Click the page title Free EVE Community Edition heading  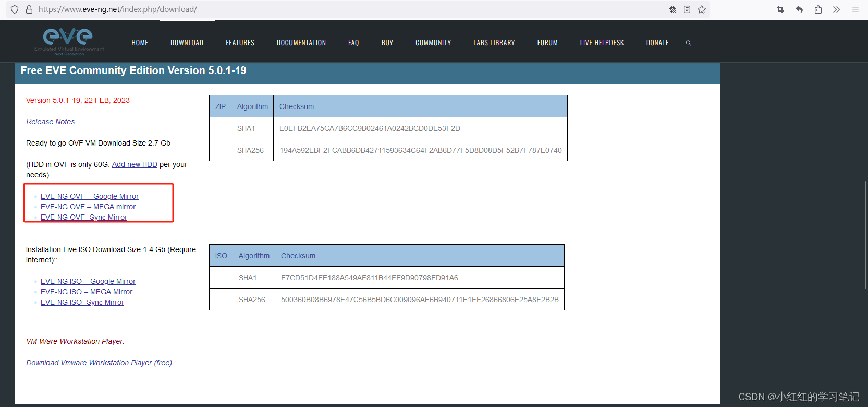coord(133,70)
